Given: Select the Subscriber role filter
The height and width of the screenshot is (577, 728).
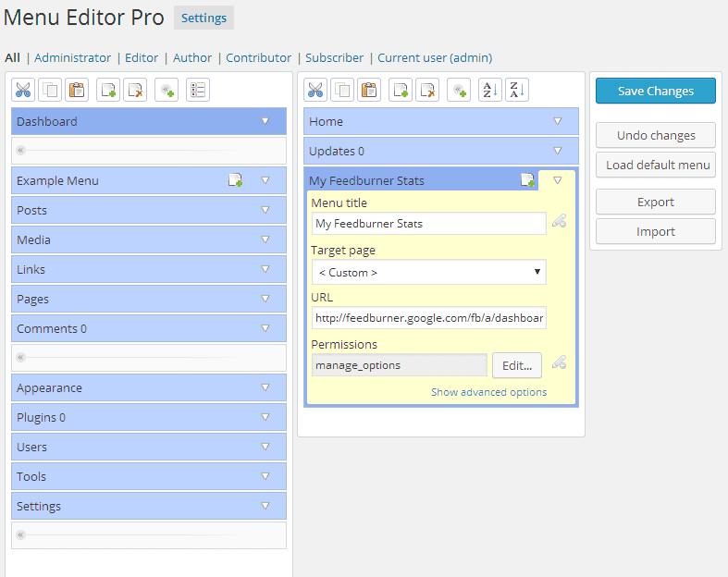Looking at the screenshot, I should pos(334,57).
